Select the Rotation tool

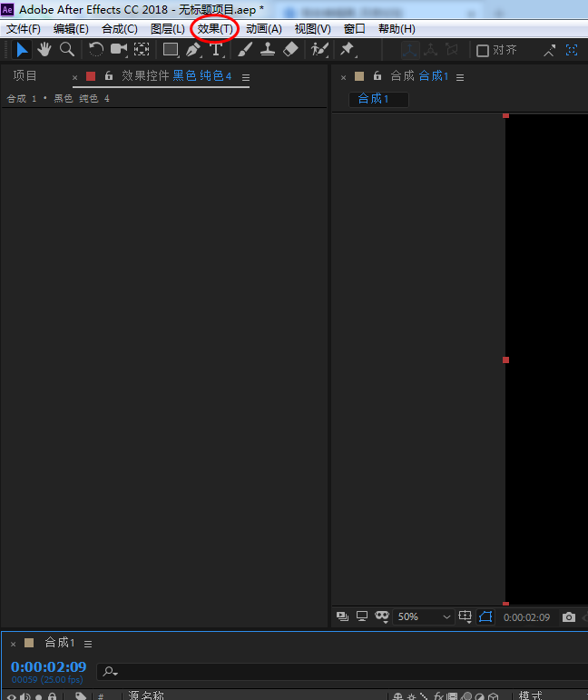click(96, 50)
